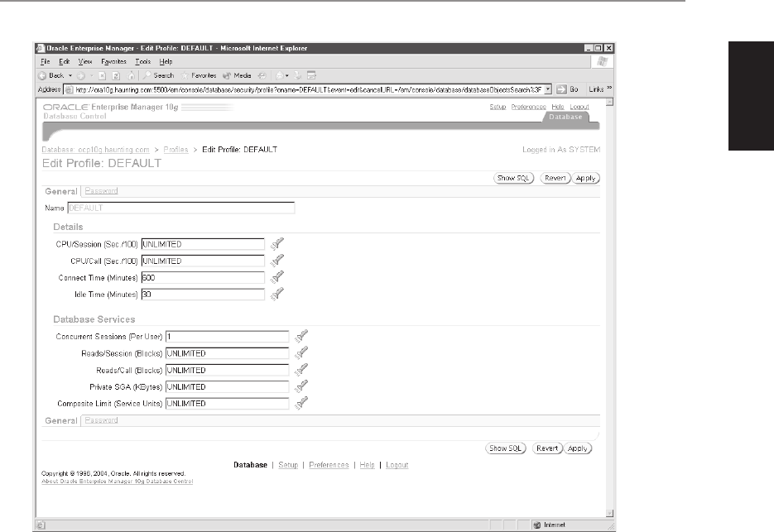Image resolution: width=774 pixels, height=532 pixels.
Task: Click the Home icon in toolbar
Action: click(131, 75)
